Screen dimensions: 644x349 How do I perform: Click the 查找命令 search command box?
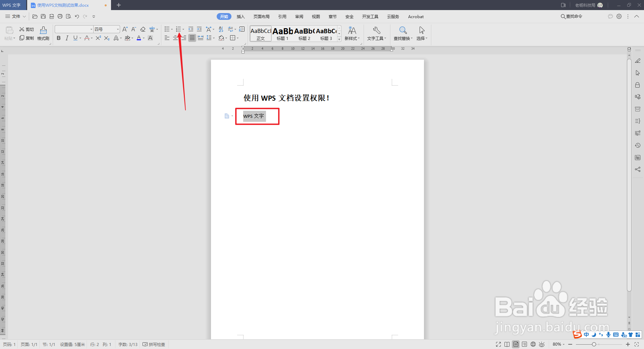pos(572,16)
